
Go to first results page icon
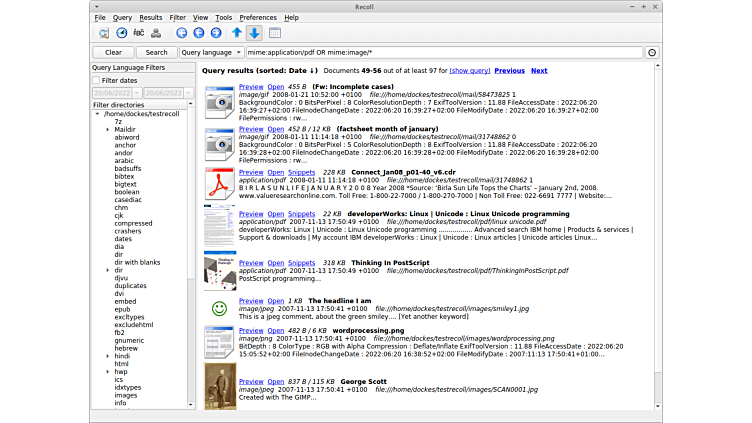tap(182, 33)
